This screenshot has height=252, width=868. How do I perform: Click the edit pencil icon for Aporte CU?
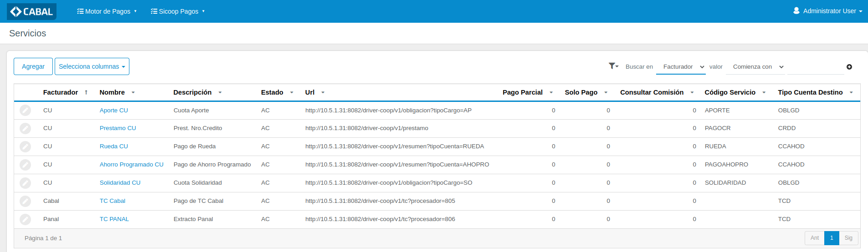pyautogui.click(x=26, y=111)
